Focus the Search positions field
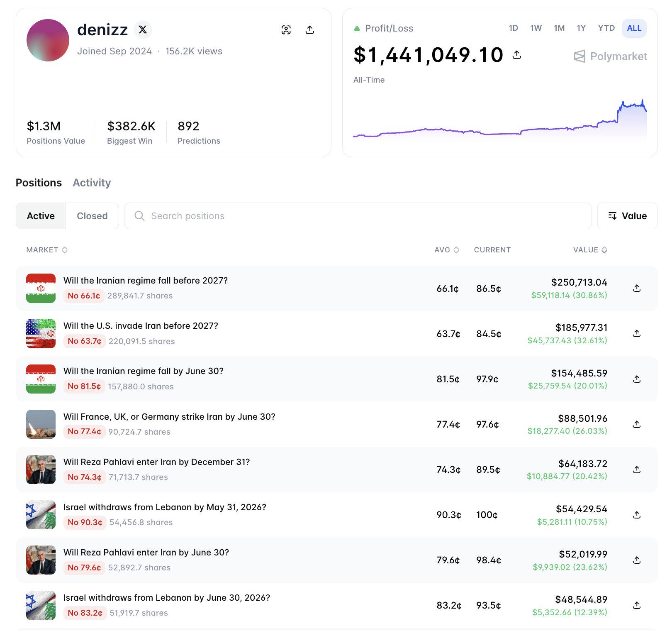672x631 pixels. 358,216
